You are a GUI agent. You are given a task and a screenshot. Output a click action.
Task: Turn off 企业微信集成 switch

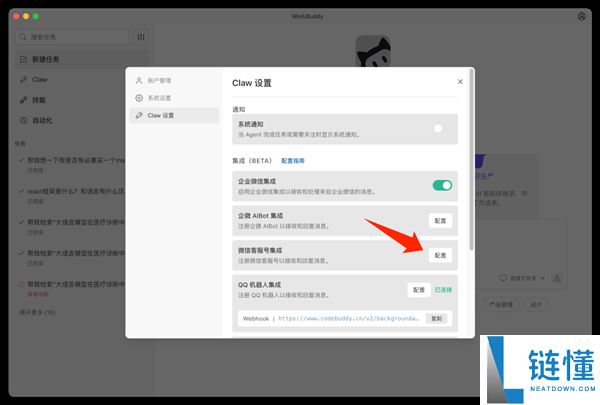pyautogui.click(x=442, y=185)
